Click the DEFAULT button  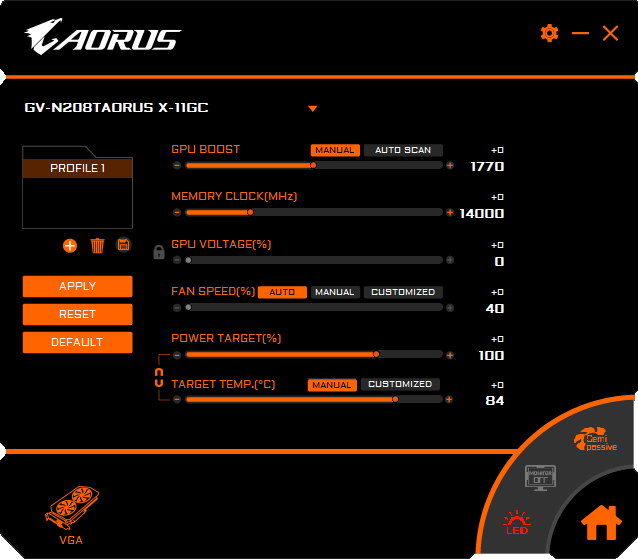coord(77,342)
